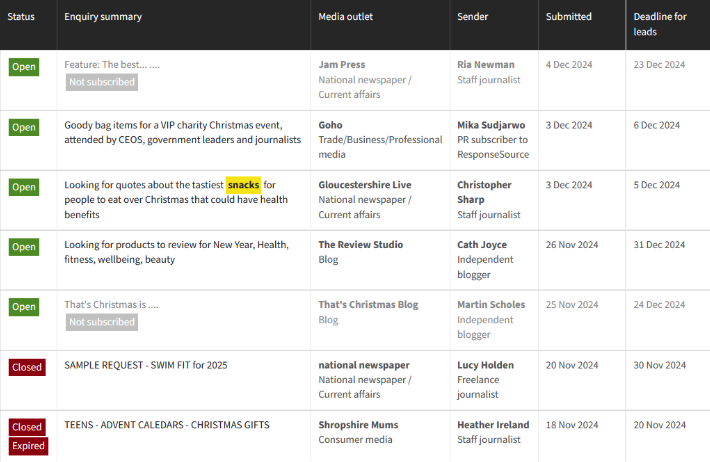The height and width of the screenshot is (462, 710).
Task: Click the Status column header
Action: (x=21, y=17)
